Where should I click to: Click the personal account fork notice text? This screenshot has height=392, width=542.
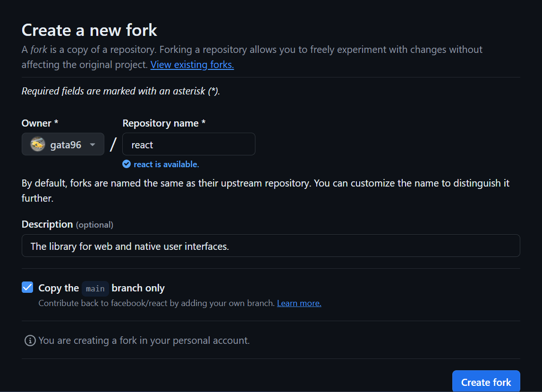[x=144, y=341]
